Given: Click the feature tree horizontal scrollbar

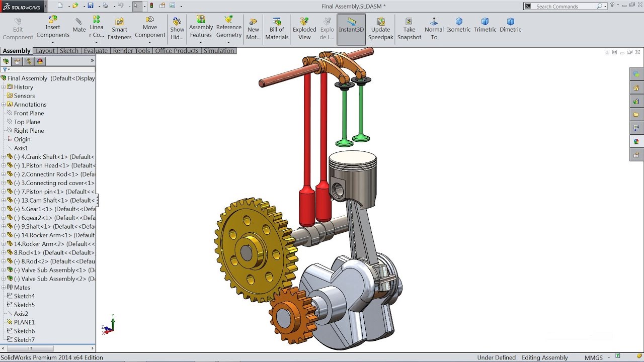Looking at the screenshot, I should (30, 348).
